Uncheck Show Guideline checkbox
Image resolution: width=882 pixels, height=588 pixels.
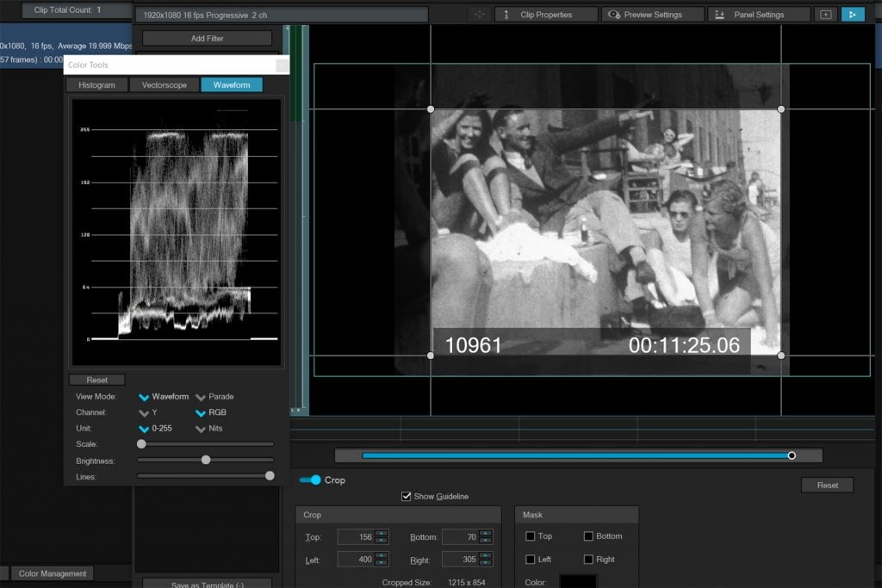pos(407,496)
